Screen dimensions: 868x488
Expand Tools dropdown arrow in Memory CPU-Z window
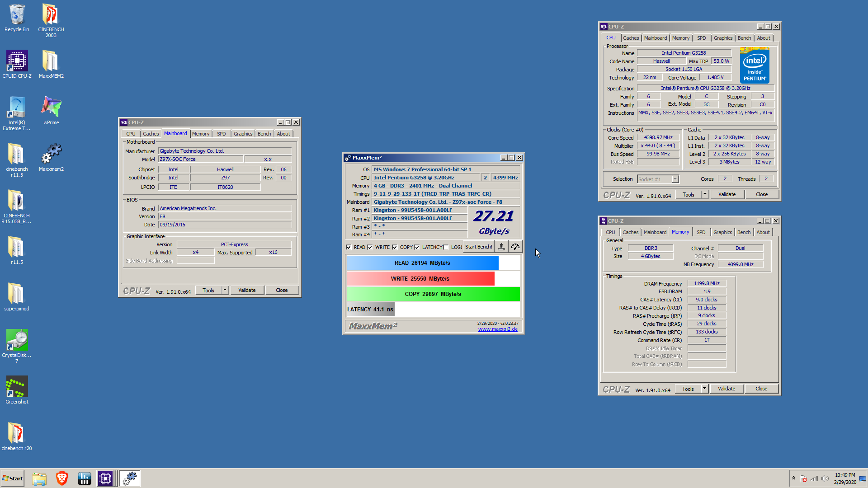click(x=704, y=389)
